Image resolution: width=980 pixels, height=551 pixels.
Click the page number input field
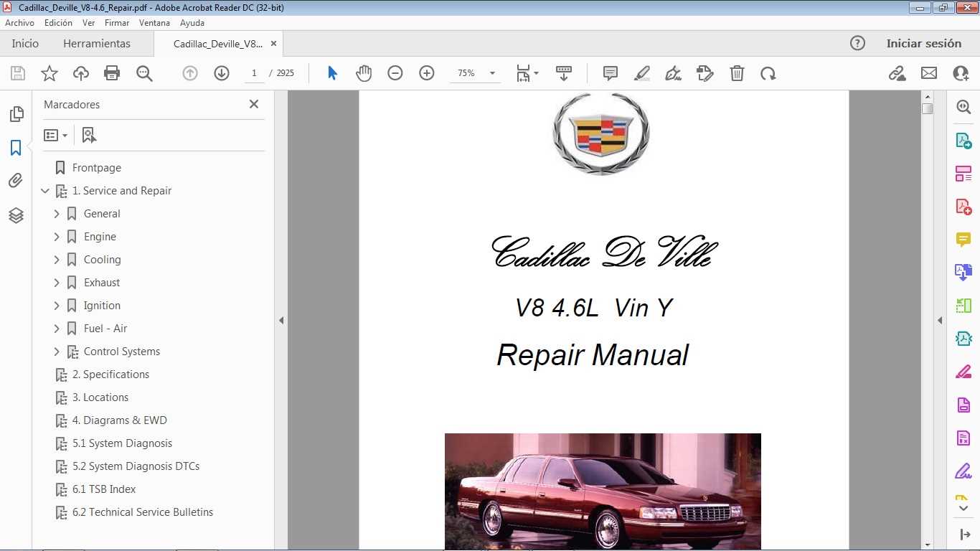[254, 73]
